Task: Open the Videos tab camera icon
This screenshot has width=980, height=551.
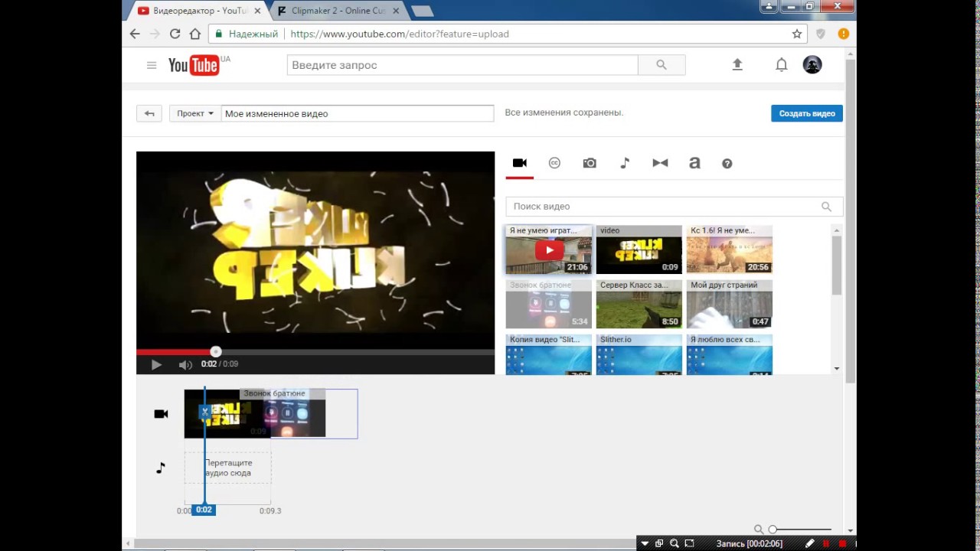Action: [520, 163]
